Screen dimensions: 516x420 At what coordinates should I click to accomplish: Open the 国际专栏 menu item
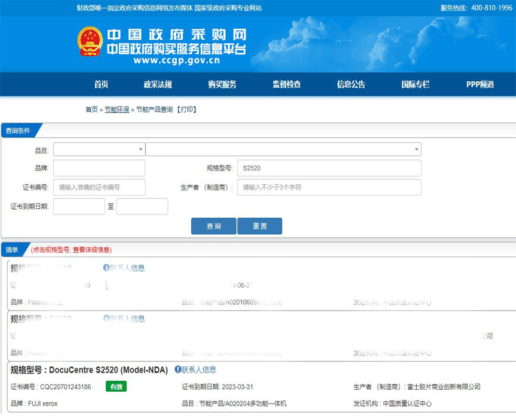416,85
